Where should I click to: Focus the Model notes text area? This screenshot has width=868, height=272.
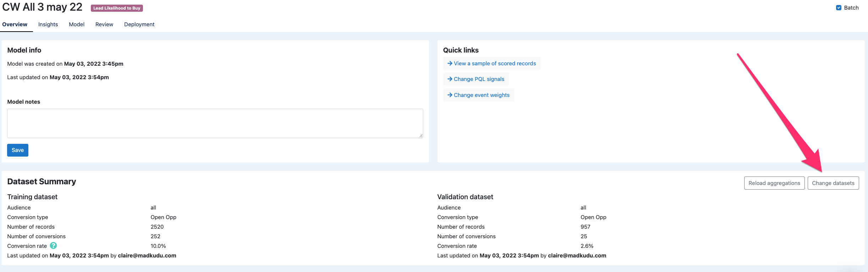[215, 123]
